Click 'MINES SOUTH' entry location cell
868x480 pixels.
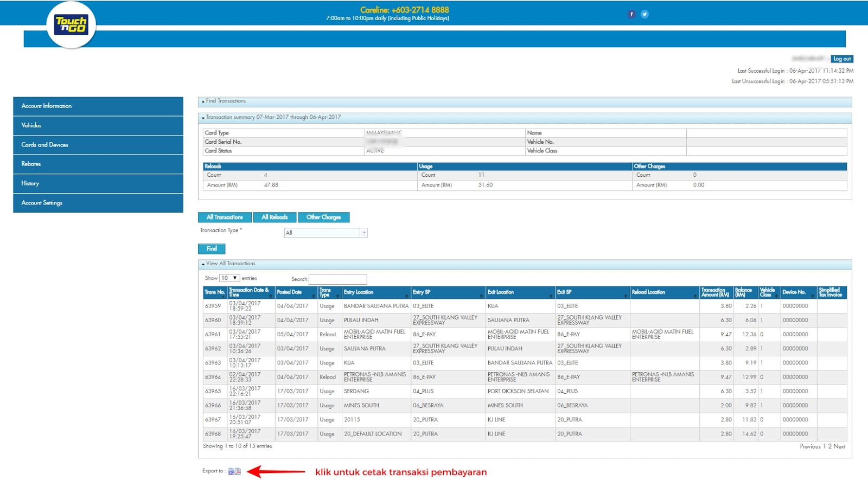pyautogui.click(x=361, y=406)
